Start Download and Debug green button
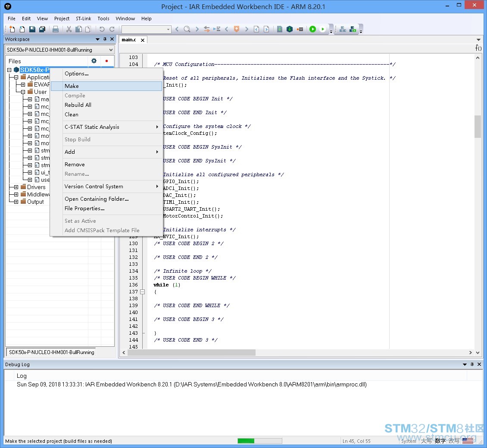487x448 pixels. pyautogui.click(x=313, y=29)
